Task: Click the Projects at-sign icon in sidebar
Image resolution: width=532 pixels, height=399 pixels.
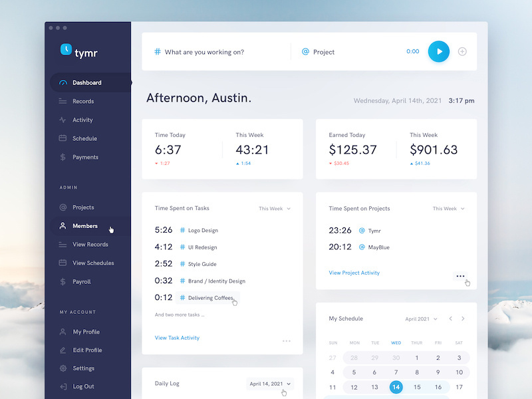Action: point(63,207)
